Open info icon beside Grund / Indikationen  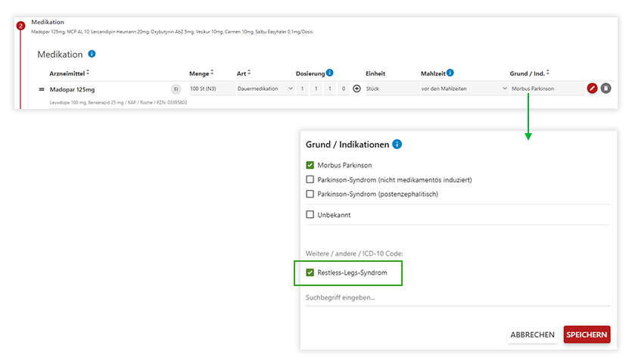point(397,144)
